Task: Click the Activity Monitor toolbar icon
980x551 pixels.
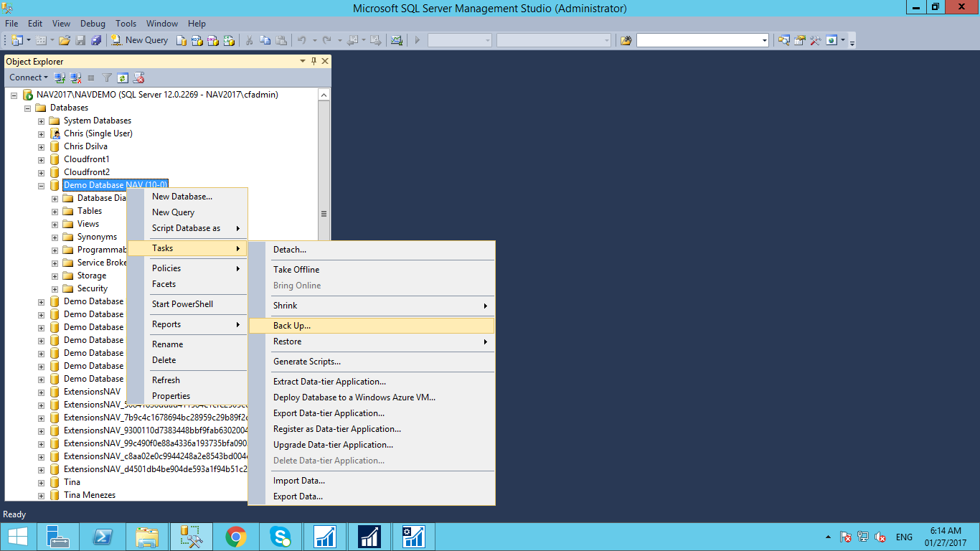Action: click(396, 40)
